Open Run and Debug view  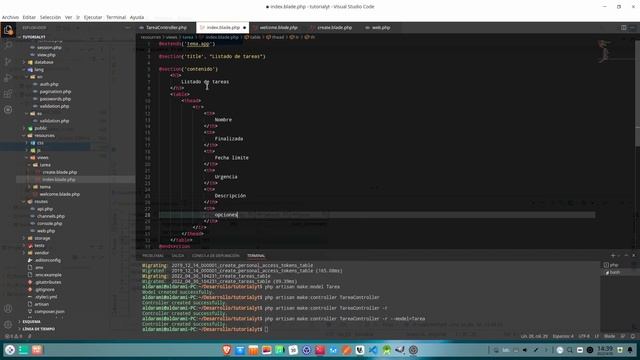(x=8, y=78)
